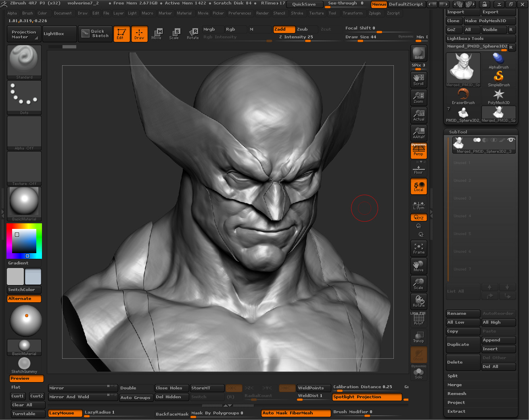Open the Preferences menu
The width and height of the screenshot is (529, 420).
click(x=240, y=13)
